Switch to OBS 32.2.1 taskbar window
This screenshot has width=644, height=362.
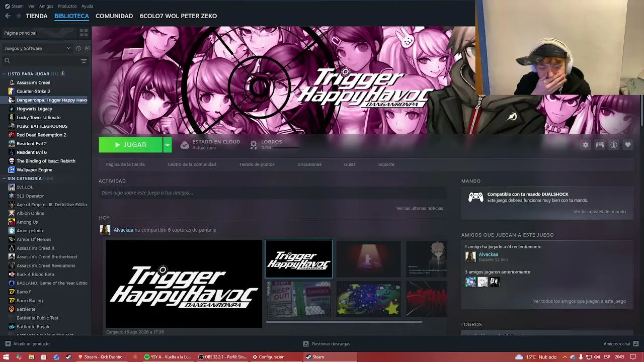point(222,357)
